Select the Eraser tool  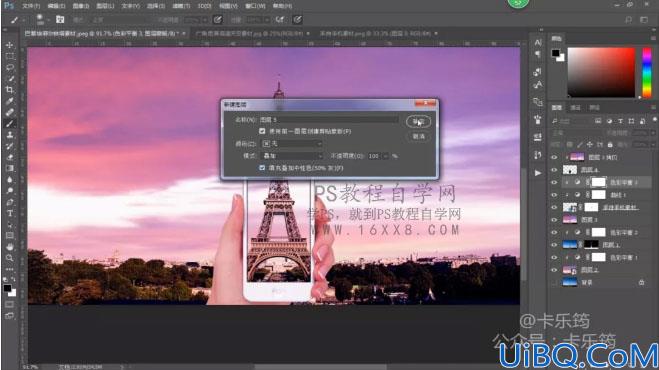click(10, 157)
